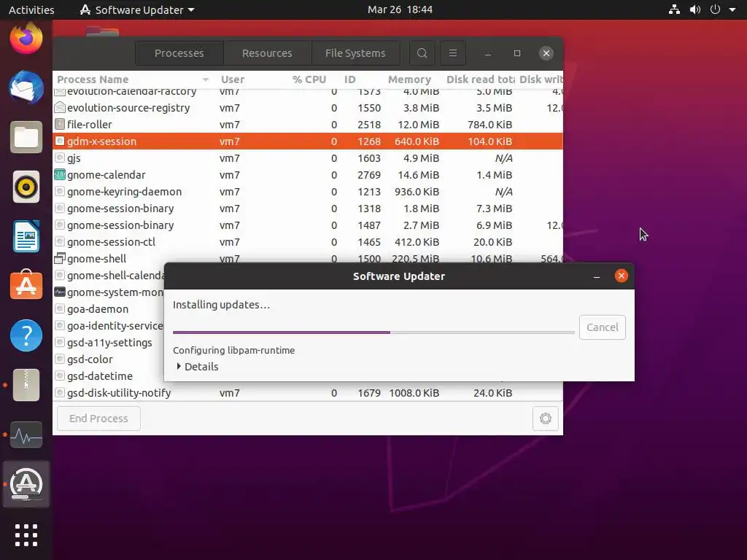
Task: Sort by % CPU column
Action: coord(309,79)
